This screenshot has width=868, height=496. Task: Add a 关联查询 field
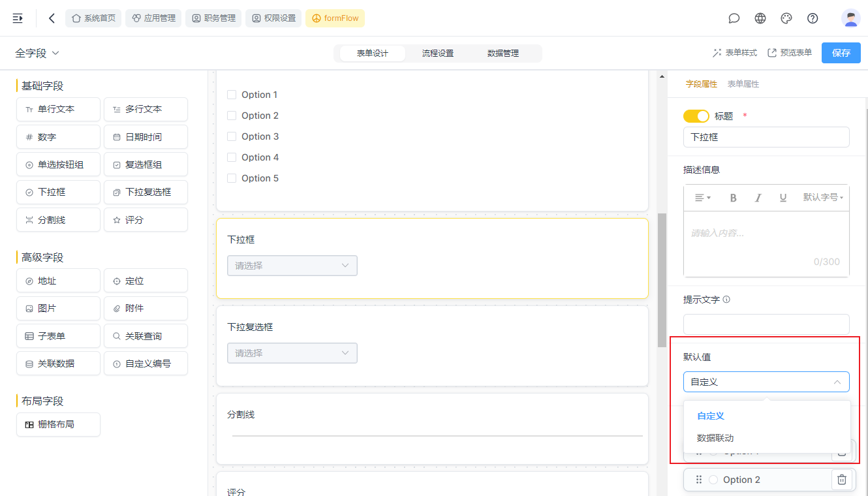146,336
